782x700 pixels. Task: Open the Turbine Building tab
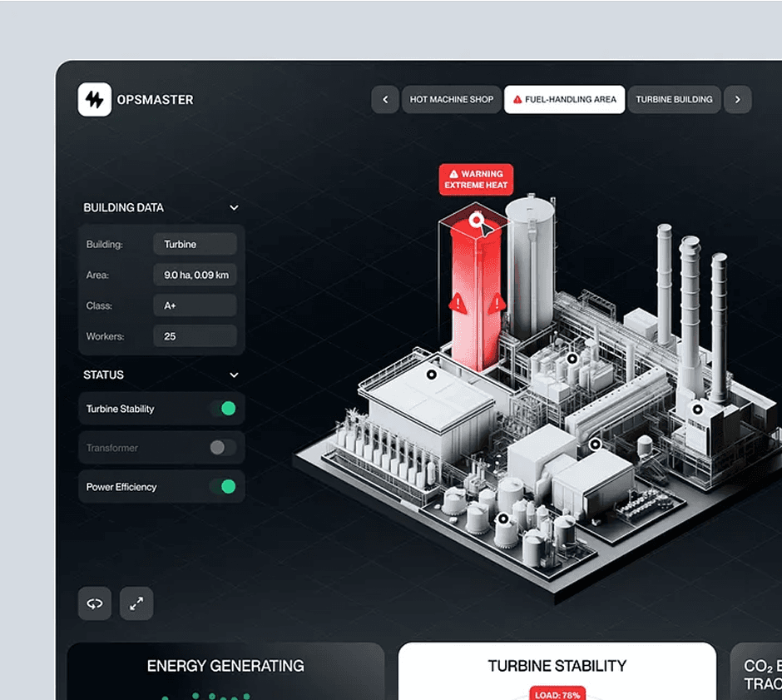click(675, 99)
